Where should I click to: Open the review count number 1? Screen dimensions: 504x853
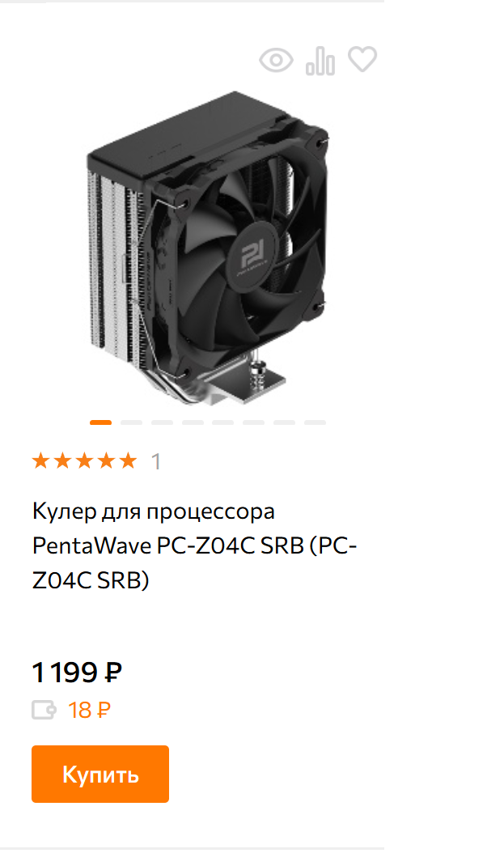156,462
